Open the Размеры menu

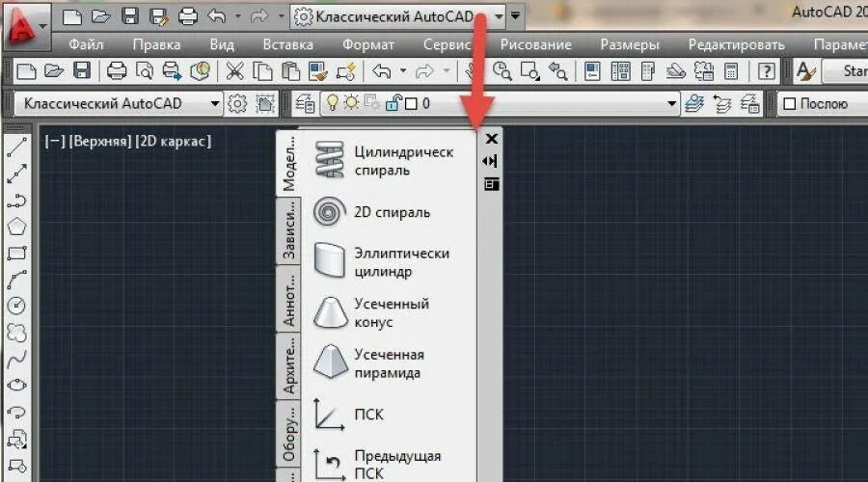(x=630, y=44)
